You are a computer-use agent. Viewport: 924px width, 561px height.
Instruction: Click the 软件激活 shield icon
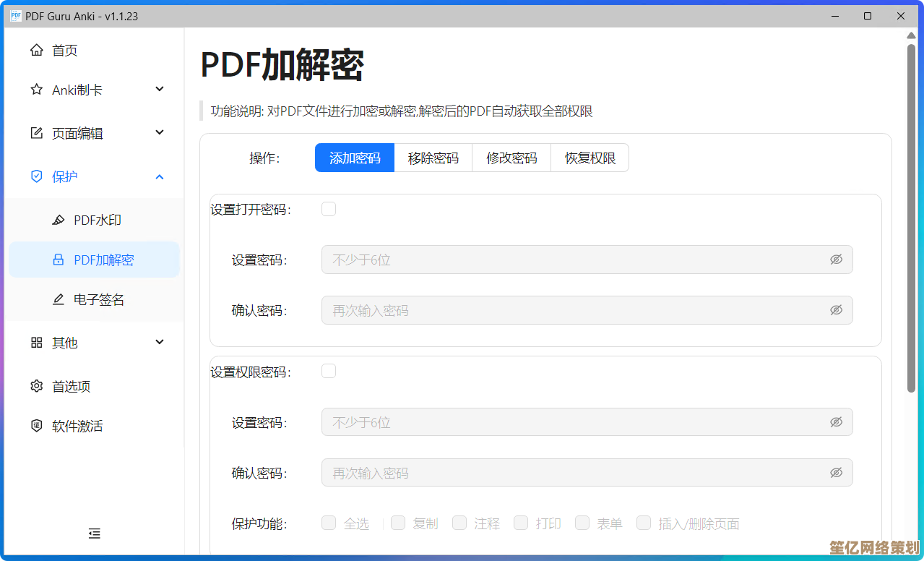point(36,426)
